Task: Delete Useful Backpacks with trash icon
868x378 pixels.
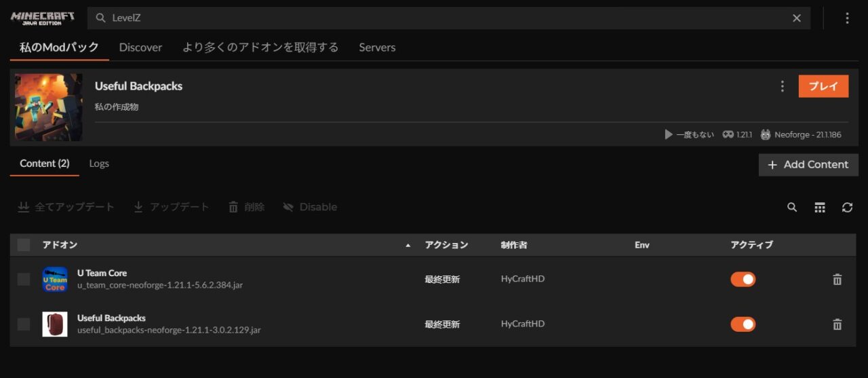Action: coord(837,324)
